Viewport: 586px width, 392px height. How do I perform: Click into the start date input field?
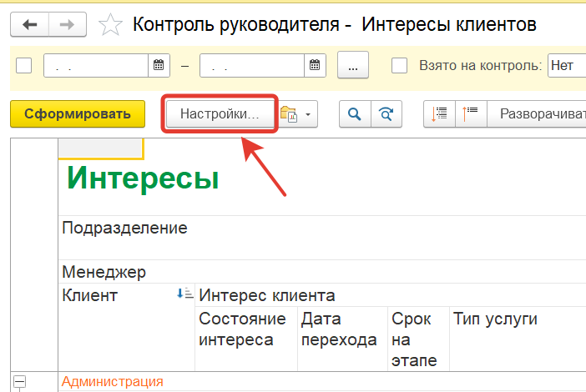point(95,66)
